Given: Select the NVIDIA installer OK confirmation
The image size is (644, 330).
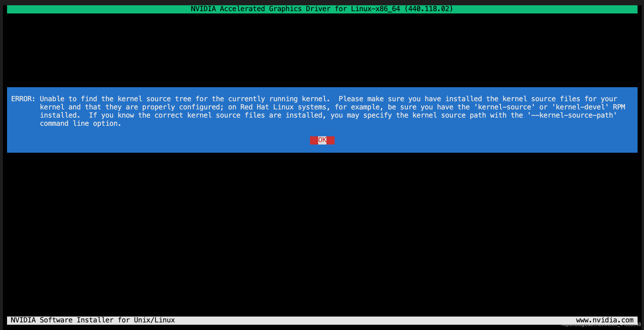Looking at the screenshot, I should 322,140.
